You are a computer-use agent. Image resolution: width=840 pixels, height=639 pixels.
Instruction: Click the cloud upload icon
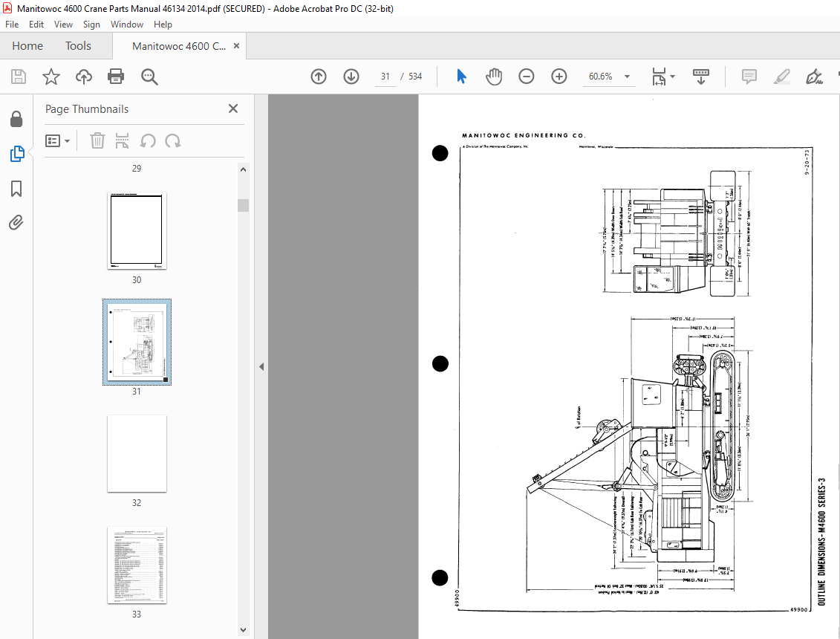84,77
